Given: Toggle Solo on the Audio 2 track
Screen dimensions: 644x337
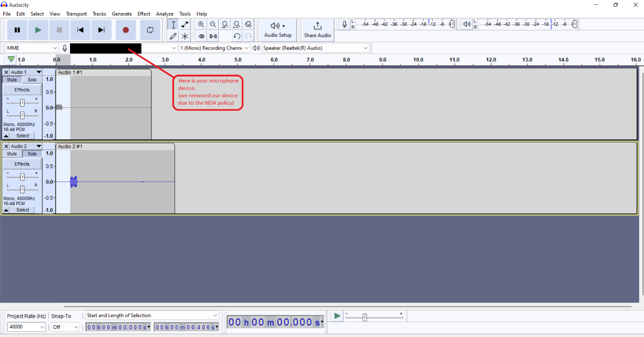Looking at the screenshot, I should tap(32, 154).
